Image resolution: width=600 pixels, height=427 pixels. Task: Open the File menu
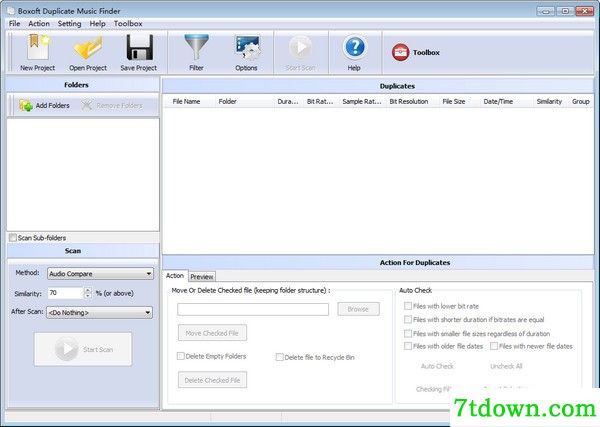point(15,23)
